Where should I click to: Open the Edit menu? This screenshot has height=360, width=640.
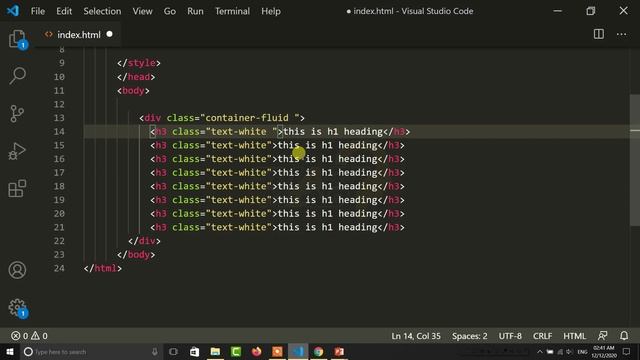64,11
